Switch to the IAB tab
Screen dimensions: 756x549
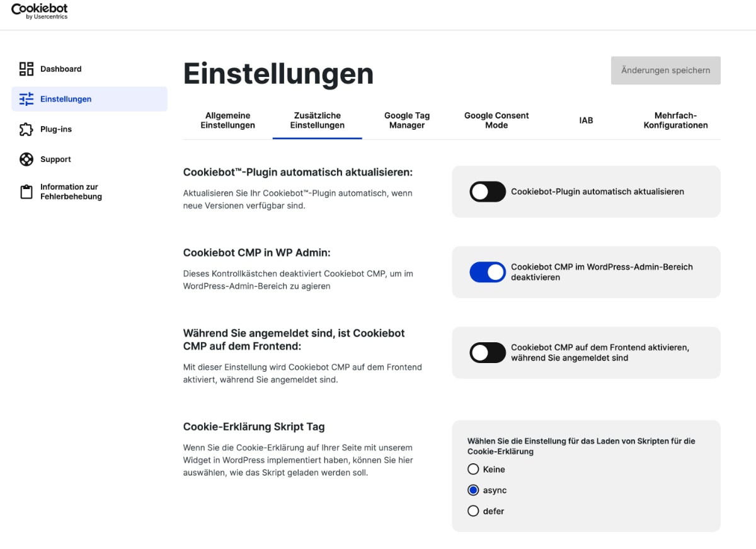(586, 120)
